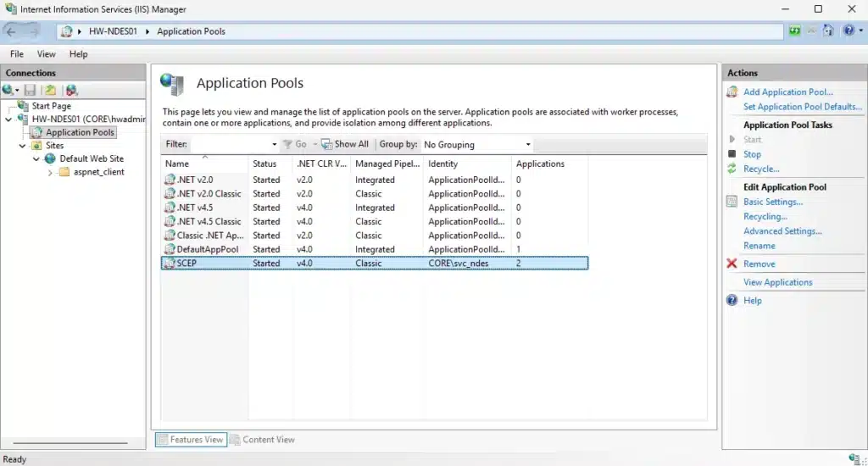Collapse the Default Web Site tree node
868x466 pixels.
[x=36, y=158]
